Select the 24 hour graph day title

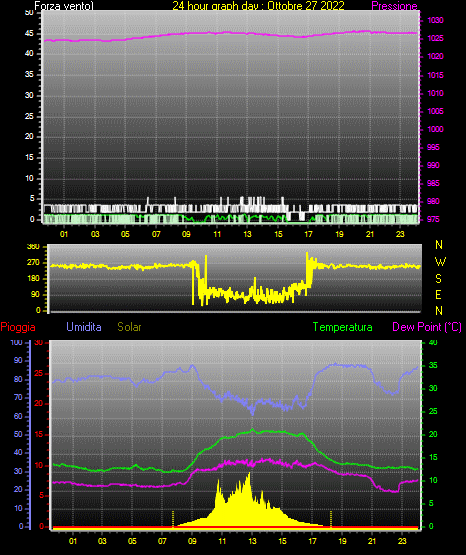tap(258, 6)
